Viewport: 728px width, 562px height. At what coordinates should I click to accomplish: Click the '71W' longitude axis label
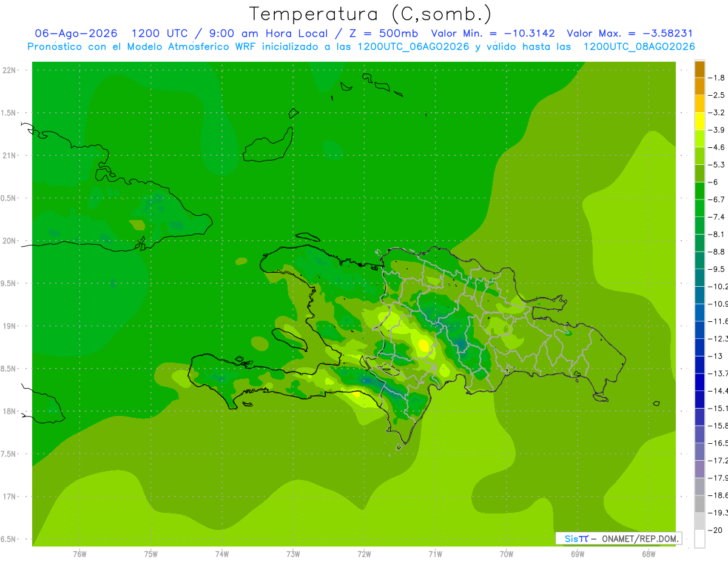(435, 554)
